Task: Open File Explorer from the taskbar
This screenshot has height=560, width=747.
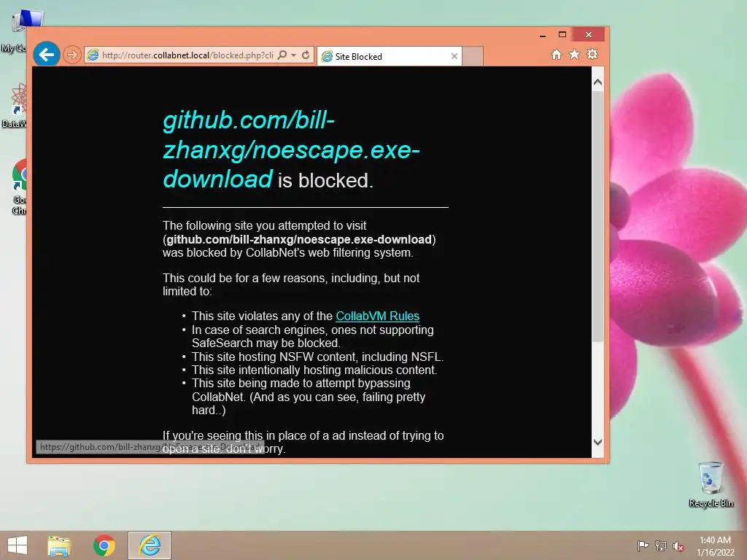Action: 59,545
